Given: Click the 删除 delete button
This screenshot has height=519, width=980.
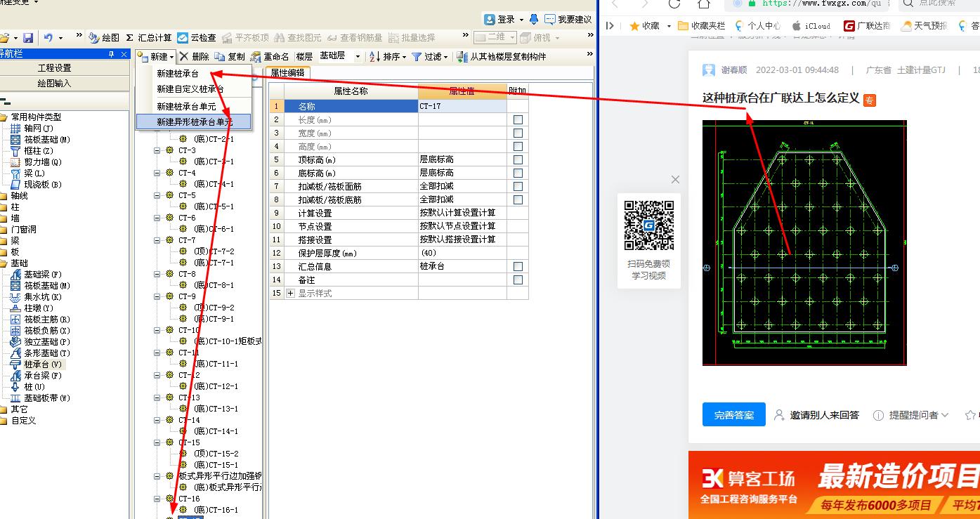Looking at the screenshot, I should (195, 57).
